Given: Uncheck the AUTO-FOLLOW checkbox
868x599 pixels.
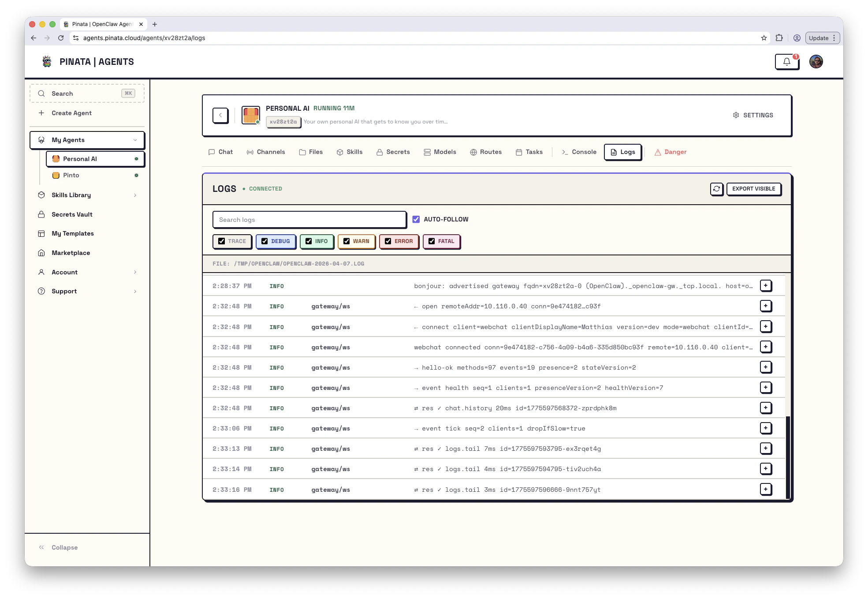Looking at the screenshot, I should (416, 219).
